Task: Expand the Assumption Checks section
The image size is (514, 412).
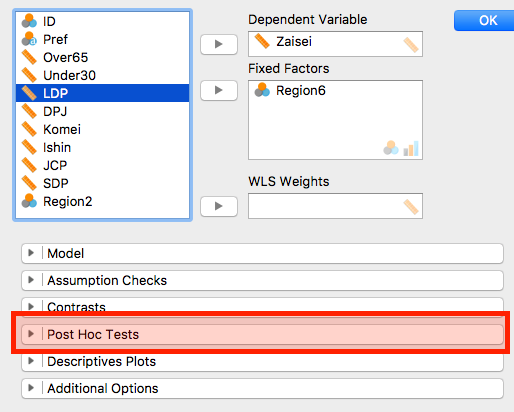Action: (x=262, y=280)
